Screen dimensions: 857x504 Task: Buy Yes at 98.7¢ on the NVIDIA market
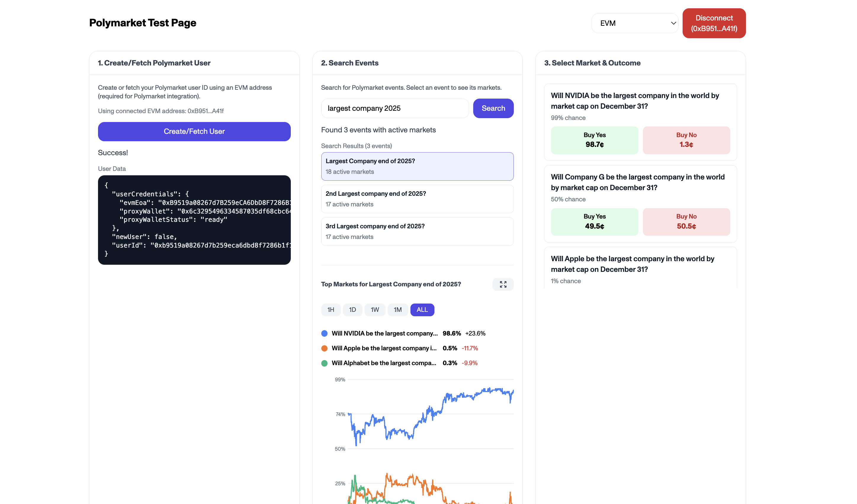pos(594,140)
